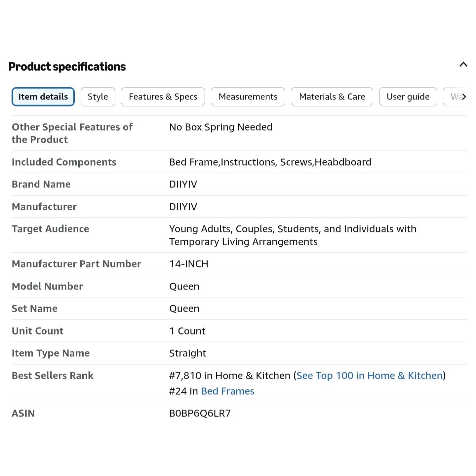Click the Manufacturer Part Number value 14-INCH
Image resolution: width=476 pixels, height=476 pixels.
(189, 264)
